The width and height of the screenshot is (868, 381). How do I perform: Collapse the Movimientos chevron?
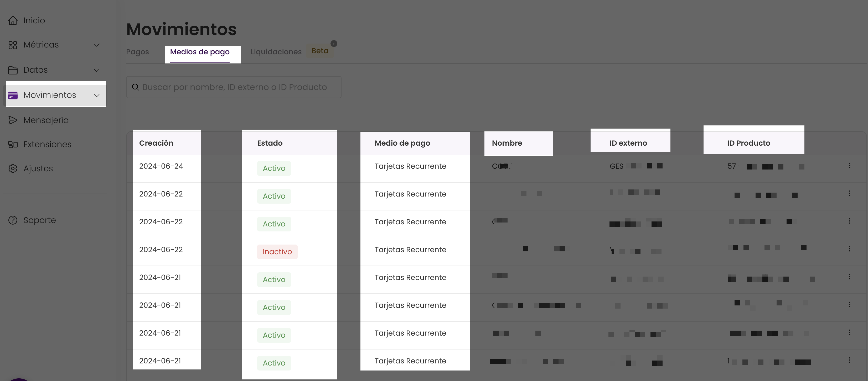pyautogui.click(x=97, y=95)
